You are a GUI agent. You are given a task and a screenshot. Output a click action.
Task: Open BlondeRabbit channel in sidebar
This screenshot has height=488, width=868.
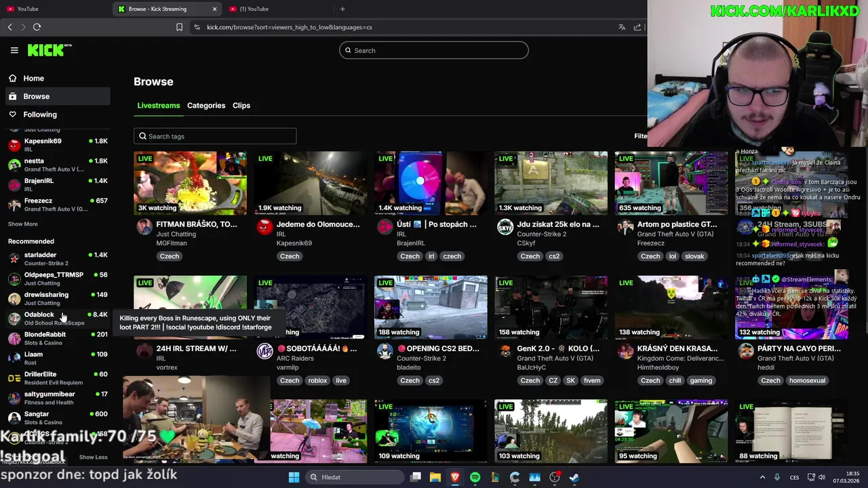pyautogui.click(x=57, y=338)
